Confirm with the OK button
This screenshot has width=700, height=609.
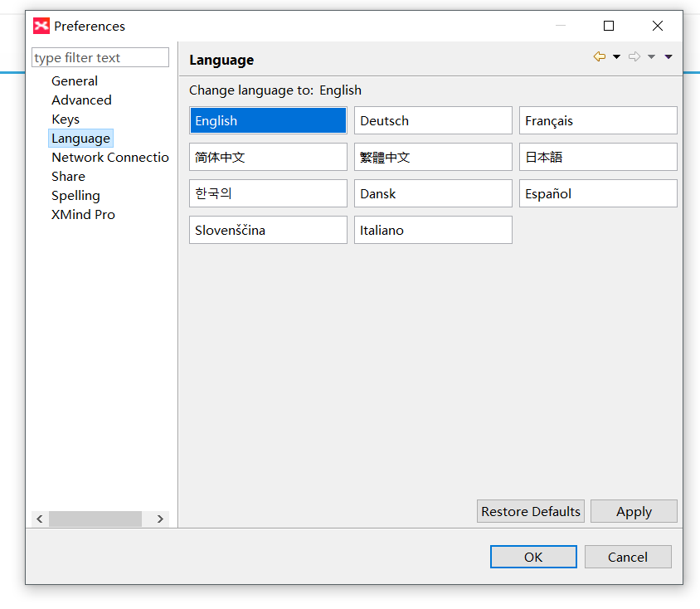point(533,557)
